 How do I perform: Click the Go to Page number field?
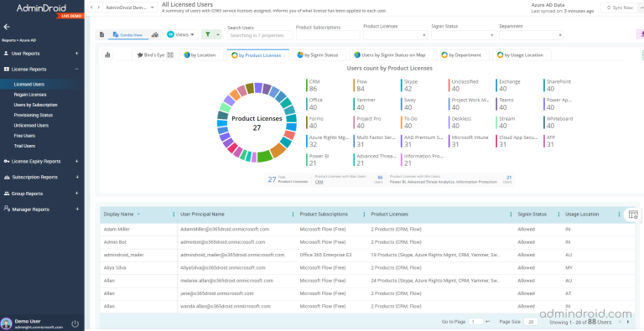476,322
